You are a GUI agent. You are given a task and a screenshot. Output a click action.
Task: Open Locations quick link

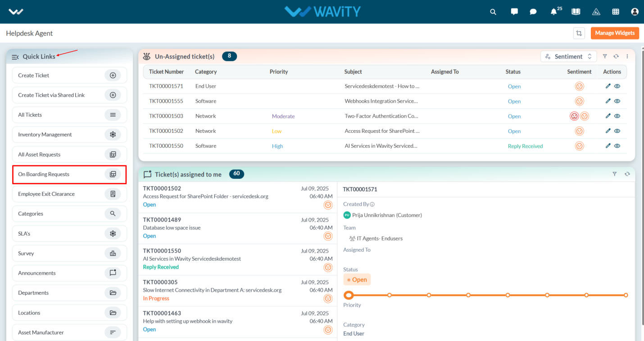pyautogui.click(x=69, y=313)
